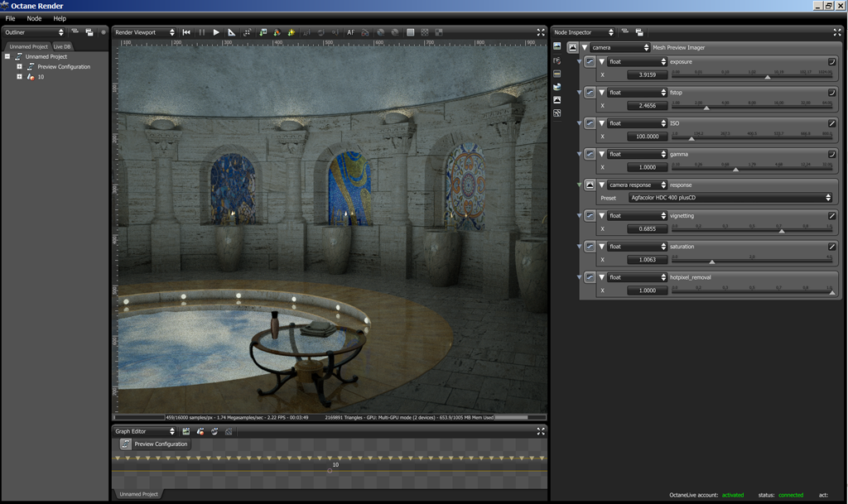Select the camera icon in Node Inspector sidebar
This screenshot has height=504, width=848.
(x=557, y=60)
